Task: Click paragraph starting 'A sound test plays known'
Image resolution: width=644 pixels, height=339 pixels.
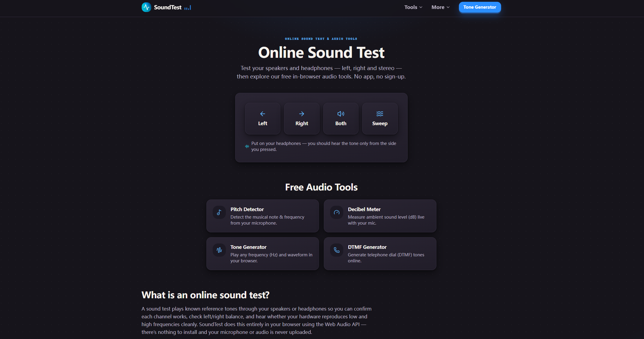Action: [256, 320]
